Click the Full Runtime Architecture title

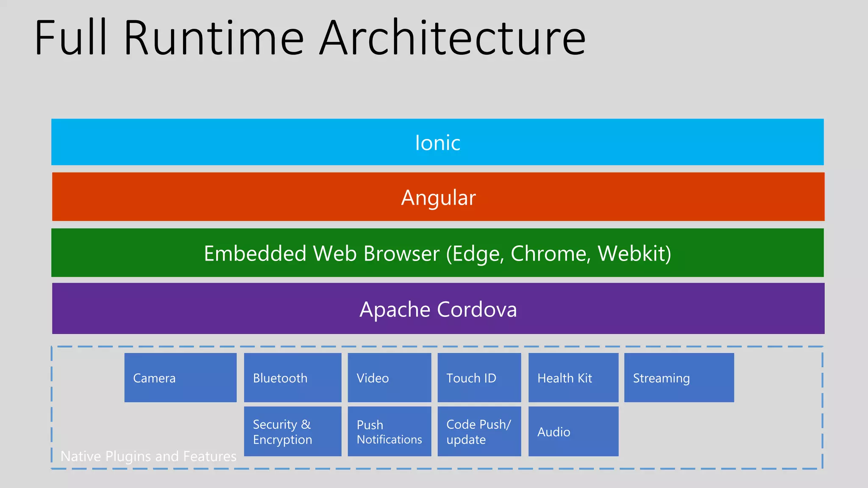(x=310, y=38)
